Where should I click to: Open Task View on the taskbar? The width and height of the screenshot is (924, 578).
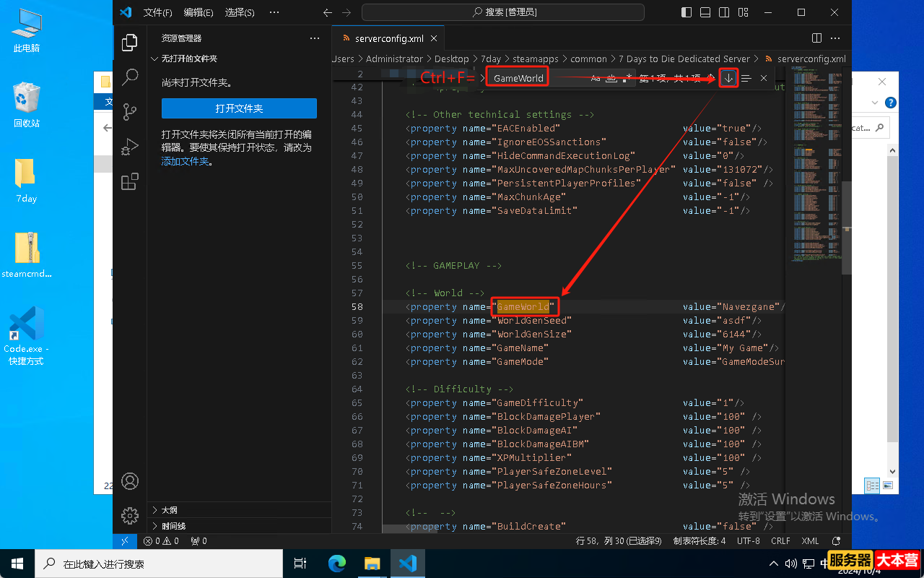(300, 564)
